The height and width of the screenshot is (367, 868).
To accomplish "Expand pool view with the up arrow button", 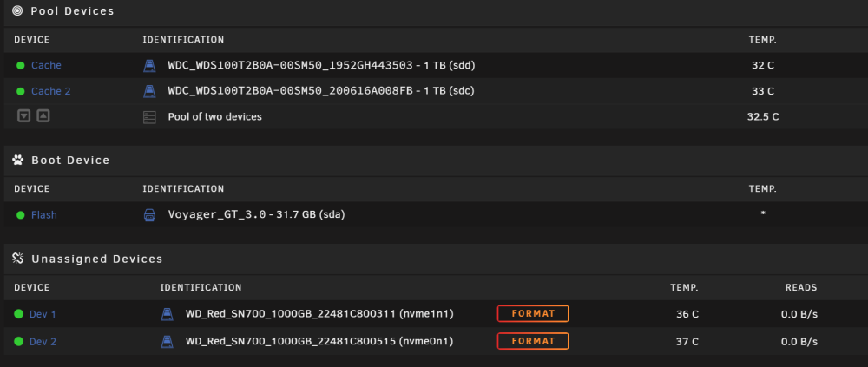I will coord(43,116).
